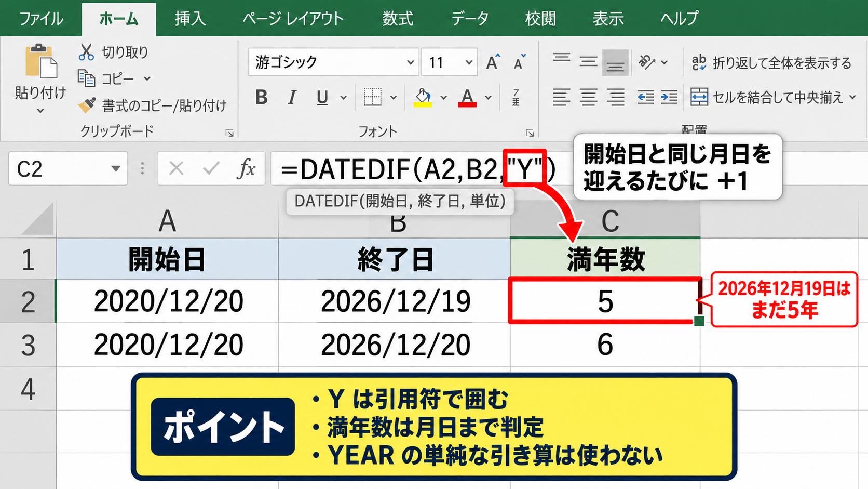Open the ファイル menu tab

pyautogui.click(x=41, y=19)
